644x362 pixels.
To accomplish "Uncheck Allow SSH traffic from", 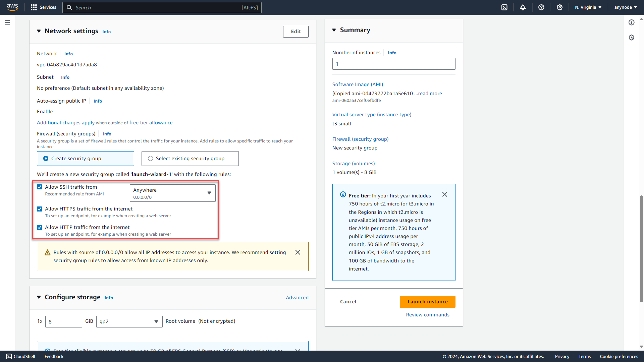I will pos(40,187).
